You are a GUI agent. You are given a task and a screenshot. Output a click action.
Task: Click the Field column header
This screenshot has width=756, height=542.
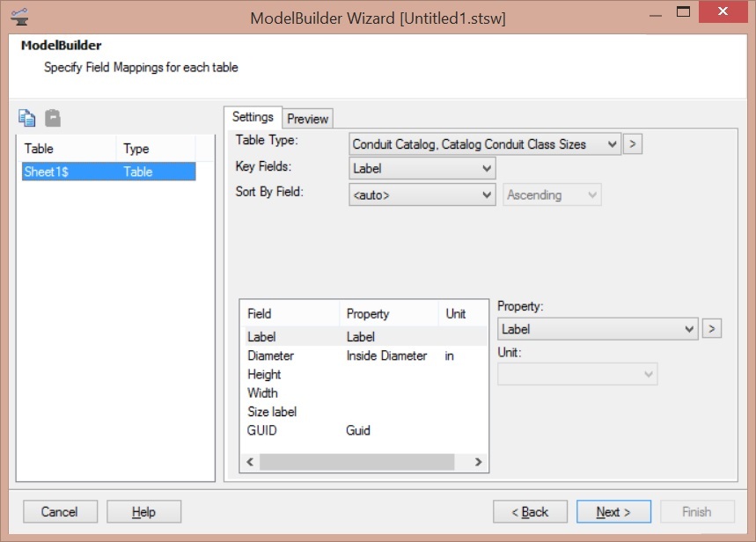(291, 314)
